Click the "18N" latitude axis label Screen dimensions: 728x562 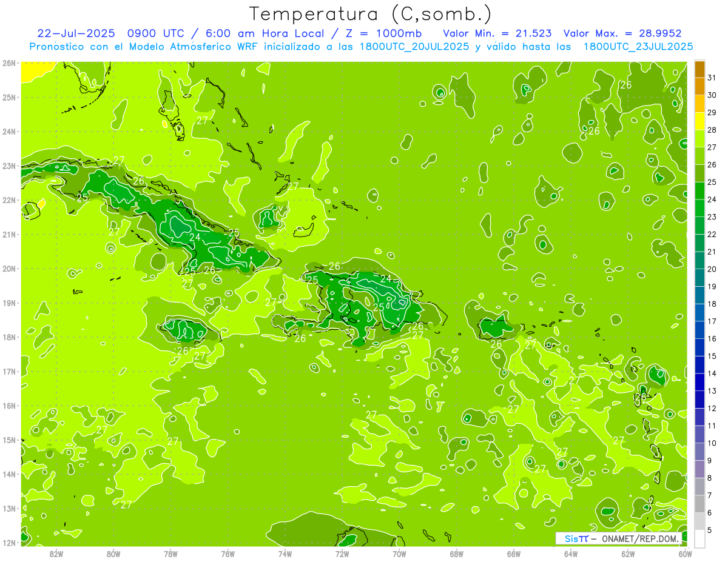coord(8,337)
